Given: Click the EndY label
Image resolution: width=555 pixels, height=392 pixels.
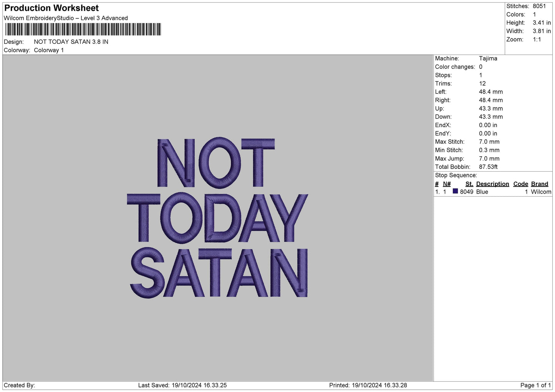Looking at the screenshot, I should [x=443, y=134].
